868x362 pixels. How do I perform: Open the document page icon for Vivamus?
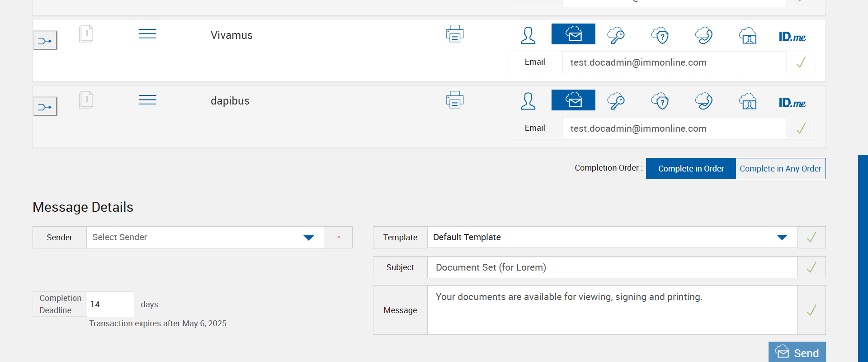(x=86, y=33)
